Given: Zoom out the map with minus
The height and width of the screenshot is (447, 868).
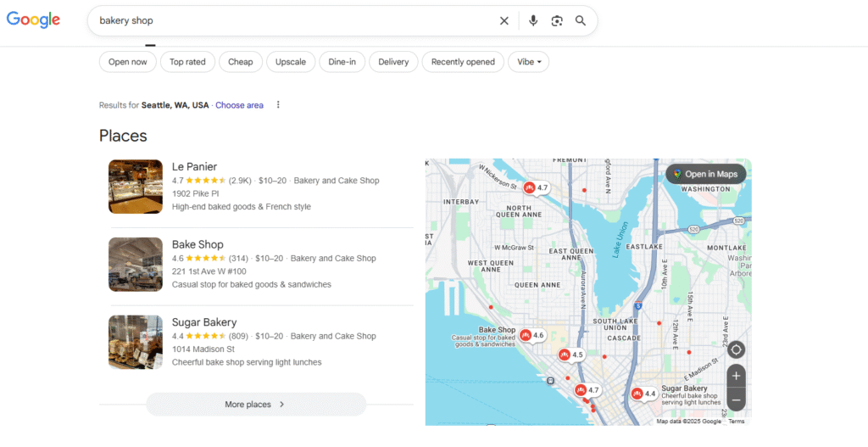Looking at the screenshot, I should [736, 400].
